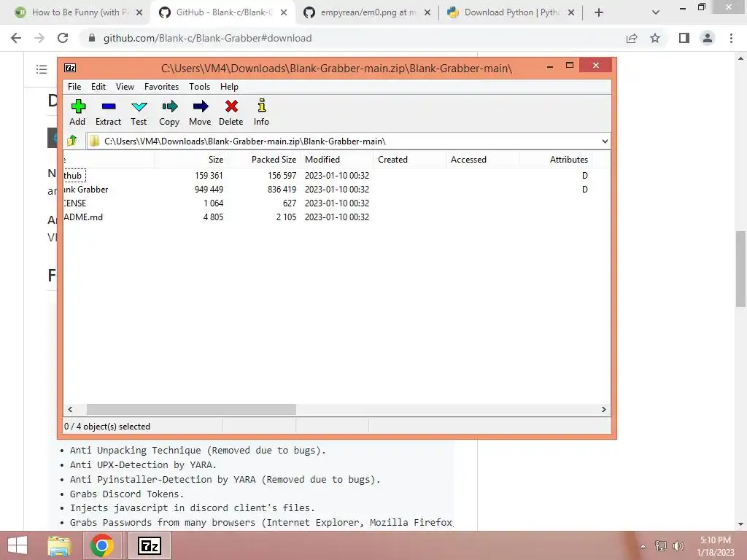Click the horizontal scrollbar thumb in 7-Zip
The image size is (747, 560).
tap(191, 410)
